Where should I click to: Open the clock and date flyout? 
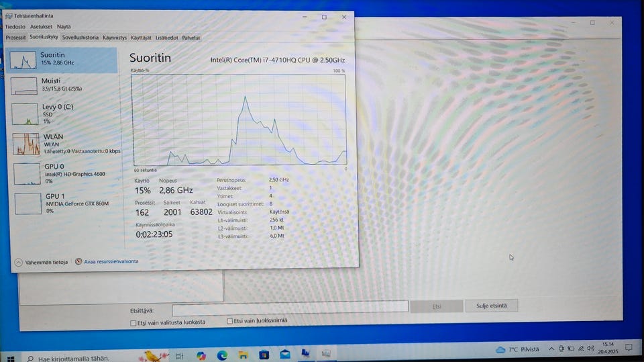click(608, 348)
